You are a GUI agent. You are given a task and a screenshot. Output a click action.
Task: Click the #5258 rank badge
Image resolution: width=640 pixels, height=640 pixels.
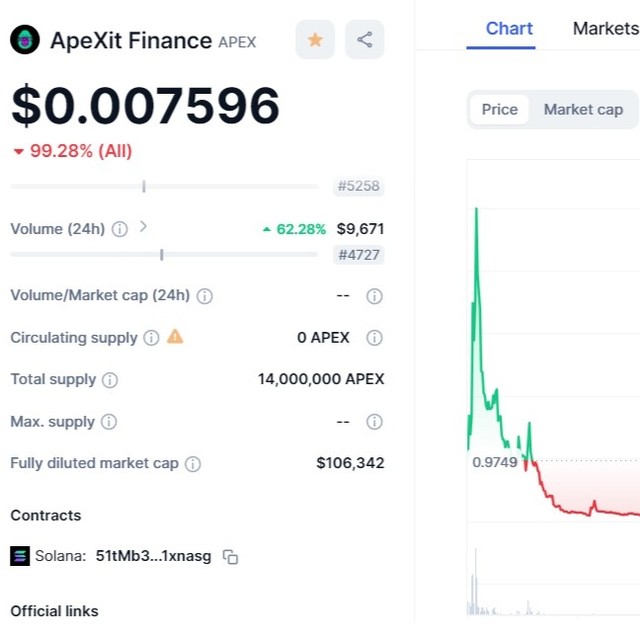point(359,186)
